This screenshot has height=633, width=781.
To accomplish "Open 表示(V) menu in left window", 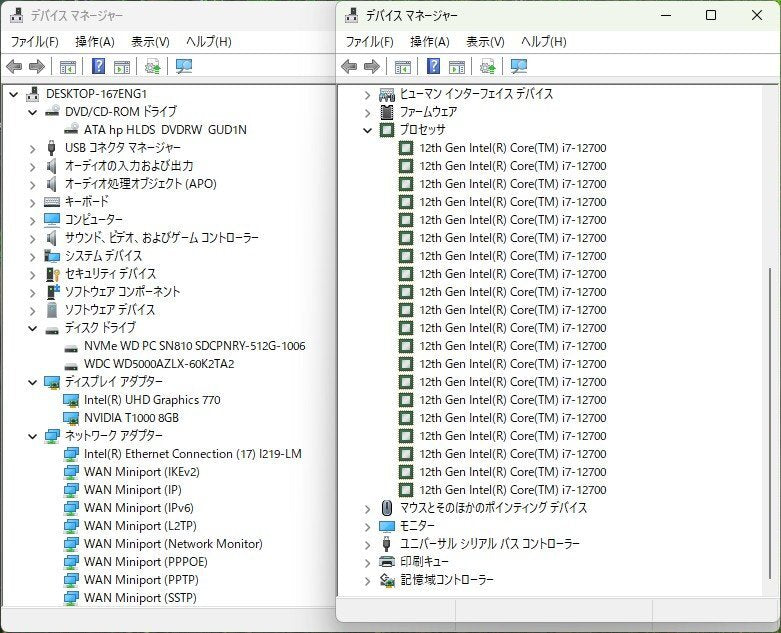I will click(150, 41).
